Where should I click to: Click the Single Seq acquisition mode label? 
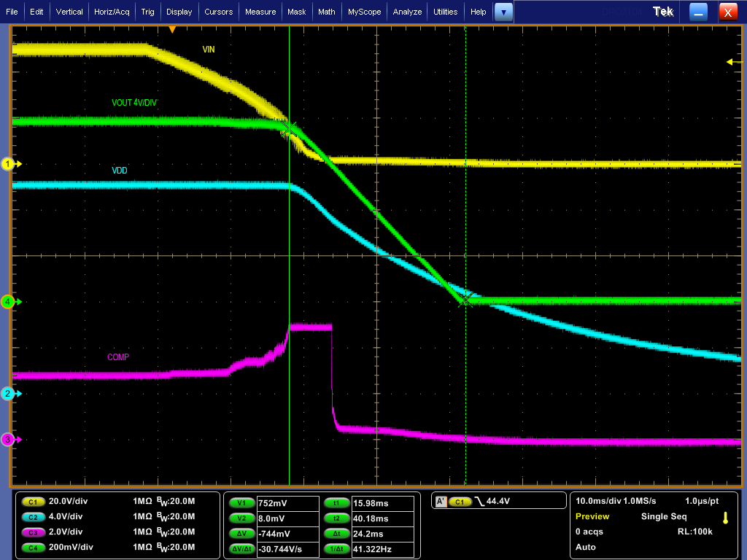663,516
